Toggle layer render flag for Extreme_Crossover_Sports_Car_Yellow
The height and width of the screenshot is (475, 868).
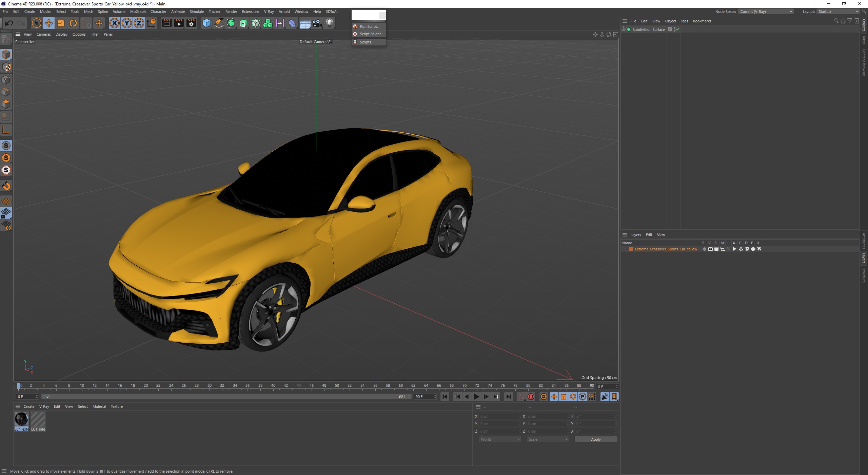click(x=716, y=249)
